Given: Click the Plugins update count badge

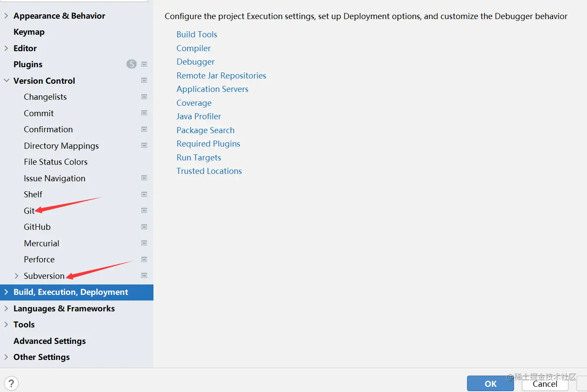Looking at the screenshot, I should point(131,64).
